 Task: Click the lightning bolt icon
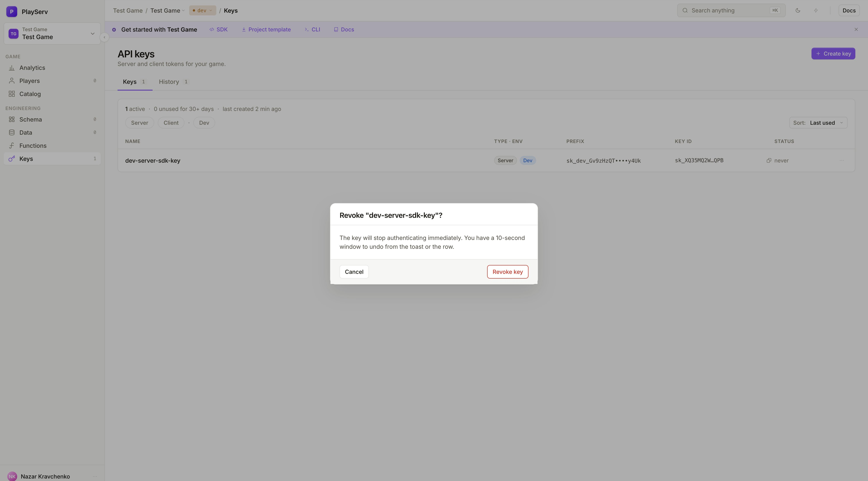click(816, 10)
